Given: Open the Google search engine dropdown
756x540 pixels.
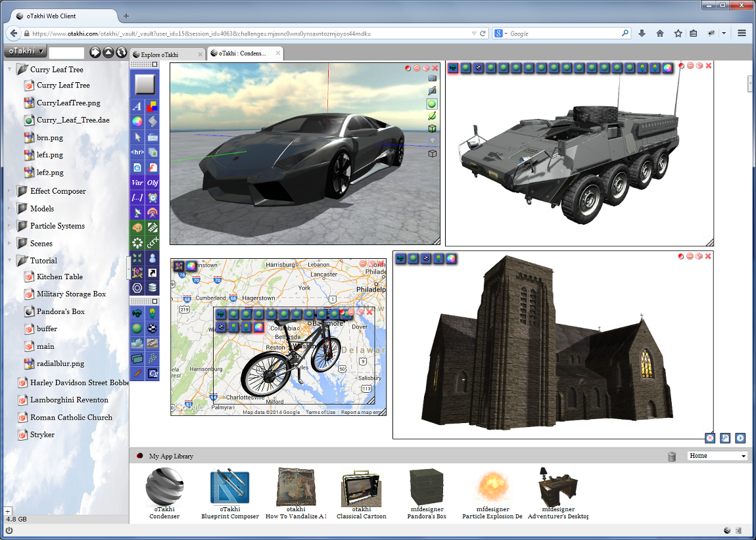Looking at the screenshot, I should click(501, 34).
